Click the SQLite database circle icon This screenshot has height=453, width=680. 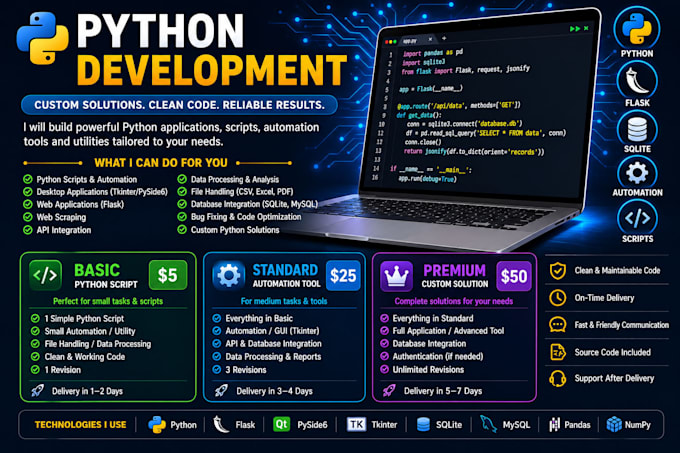point(637,129)
